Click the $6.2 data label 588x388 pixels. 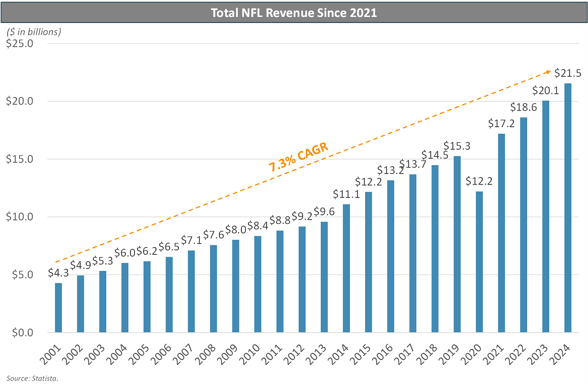coord(147,251)
